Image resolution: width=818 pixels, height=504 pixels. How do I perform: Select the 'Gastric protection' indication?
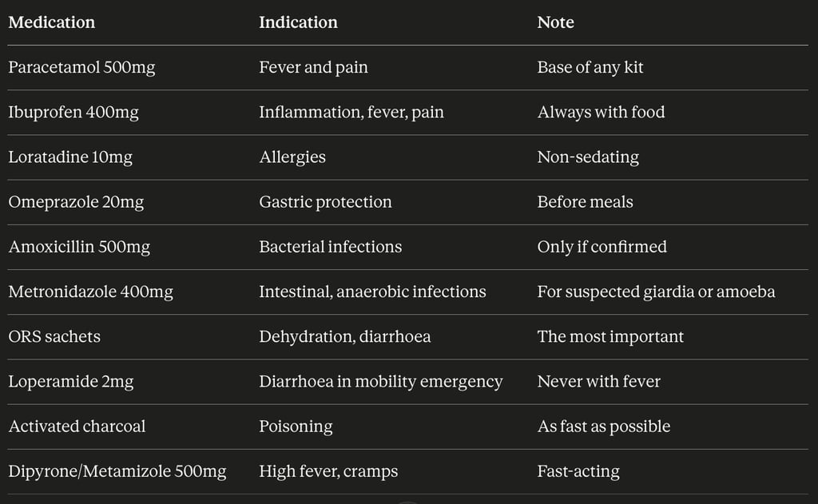pyautogui.click(x=326, y=202)
